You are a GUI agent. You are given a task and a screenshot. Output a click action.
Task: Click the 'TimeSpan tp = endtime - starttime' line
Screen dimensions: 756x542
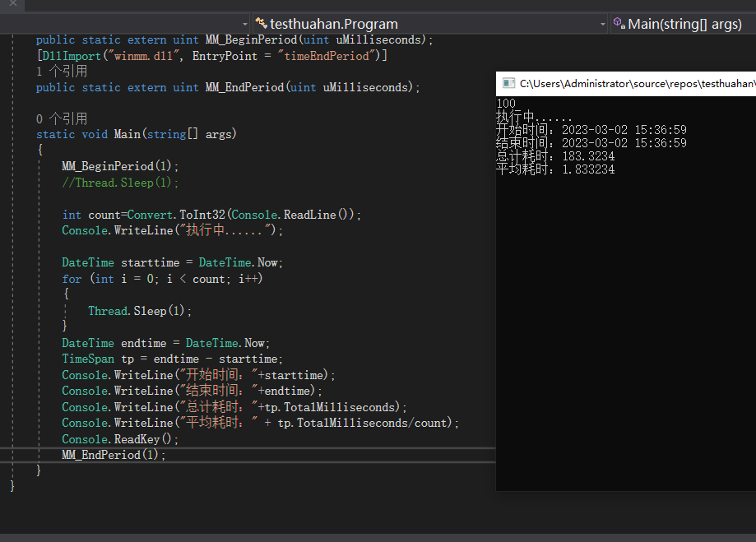click(172, 359)
